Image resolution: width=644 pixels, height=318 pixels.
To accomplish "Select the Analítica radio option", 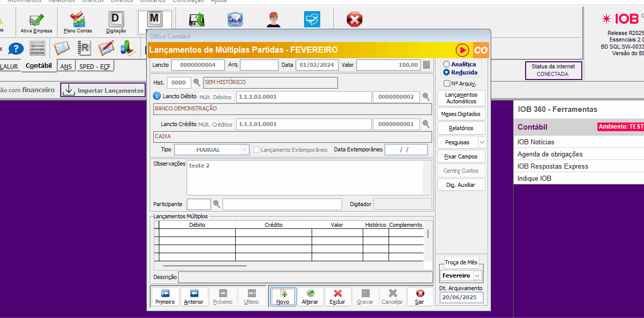I will click(446, 64).
